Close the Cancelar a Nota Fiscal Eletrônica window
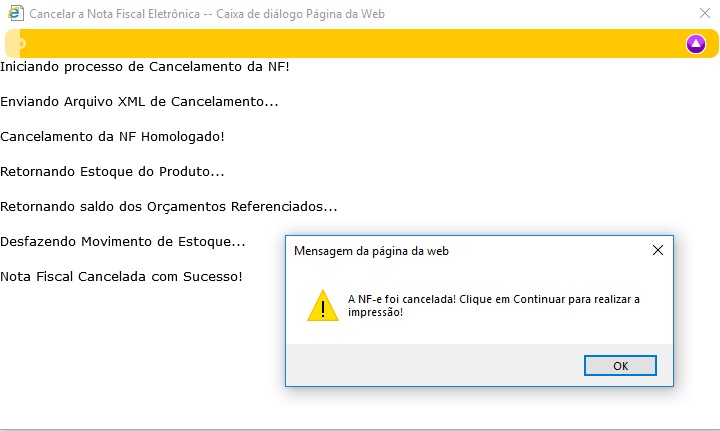This screenshot has height=431, width=720. [704, 14]
